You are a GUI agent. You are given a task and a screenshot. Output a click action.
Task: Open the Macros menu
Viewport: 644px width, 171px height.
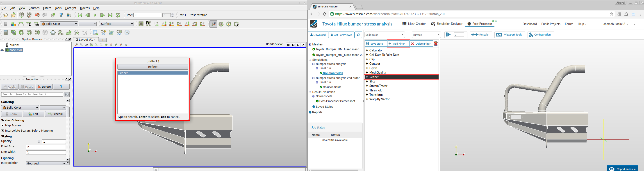(85, 8)
